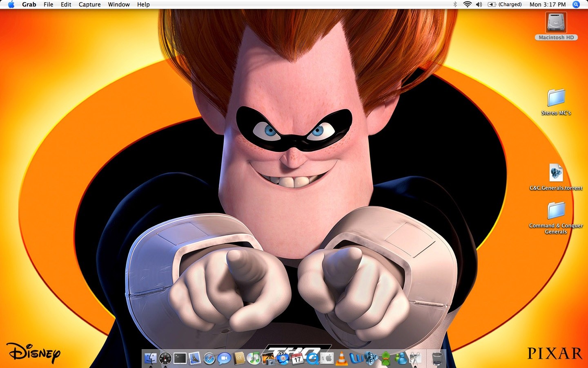
Task: Open Address Book in the Dock
Action: [x=239, y=359]
